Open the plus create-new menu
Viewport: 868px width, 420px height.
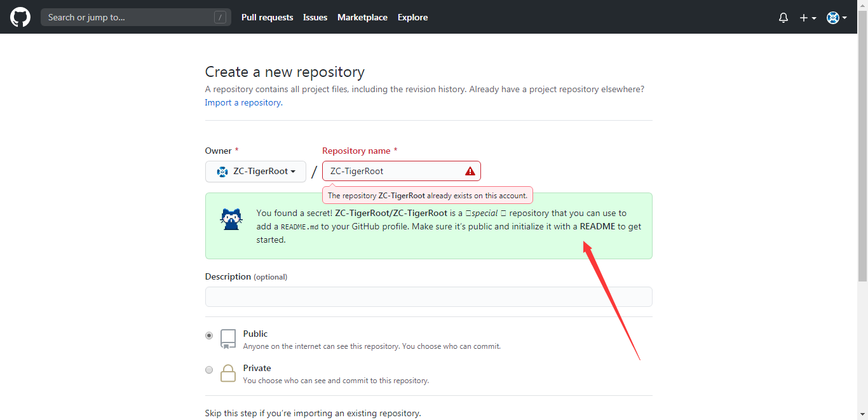(808, 18)
